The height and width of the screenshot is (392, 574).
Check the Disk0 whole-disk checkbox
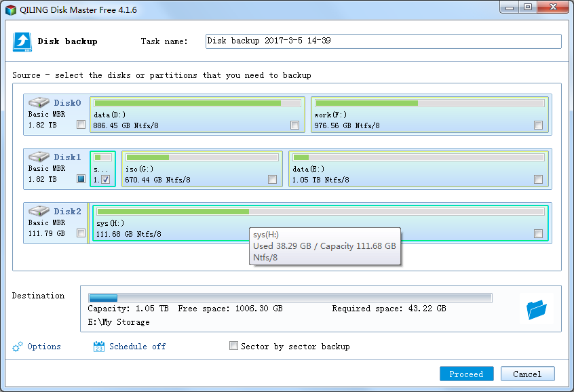point(81,124)
